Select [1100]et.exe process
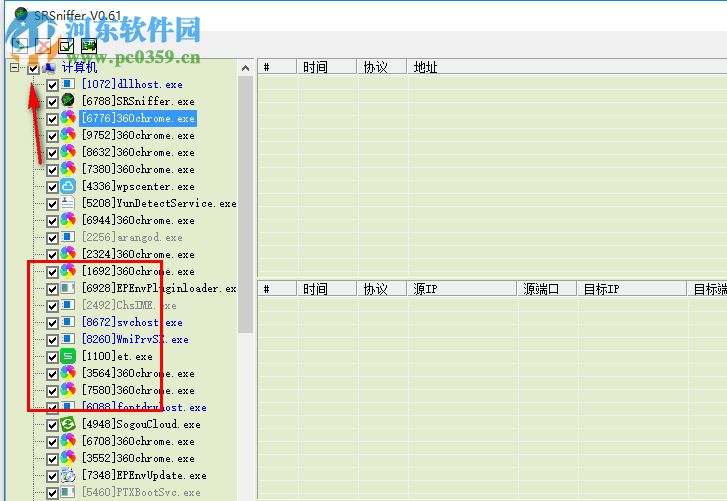727x501 pixels. [117, 356]
